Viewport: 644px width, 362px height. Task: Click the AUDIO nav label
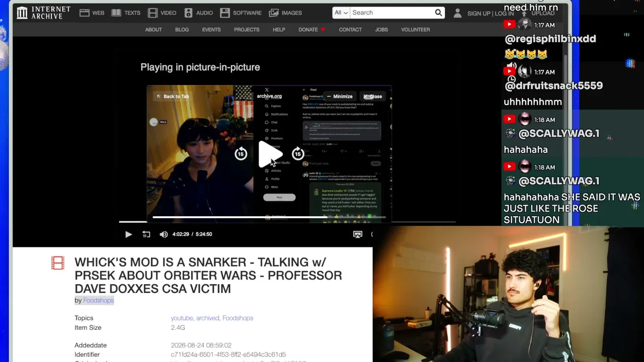tap(204, 13)
